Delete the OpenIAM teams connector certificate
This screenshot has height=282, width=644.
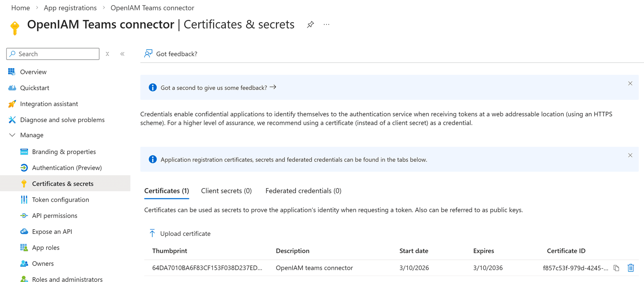pos(630,268)
